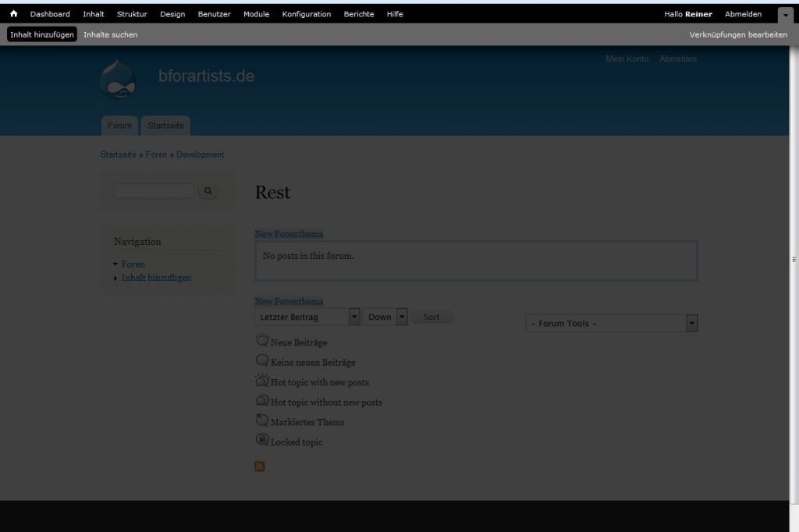Click the Locked topic padlock icon
The height and width of the screenshot is (532, 799).
pos(262,440)
